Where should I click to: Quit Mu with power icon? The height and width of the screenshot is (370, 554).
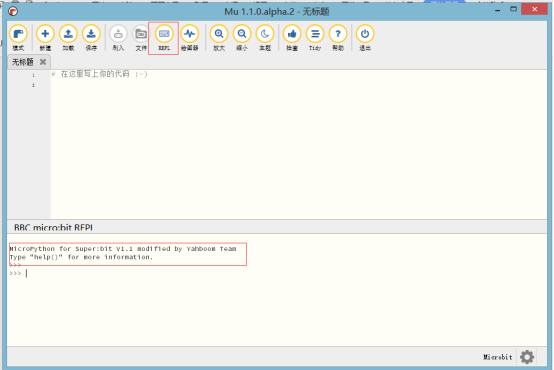[x=365, y=34]
